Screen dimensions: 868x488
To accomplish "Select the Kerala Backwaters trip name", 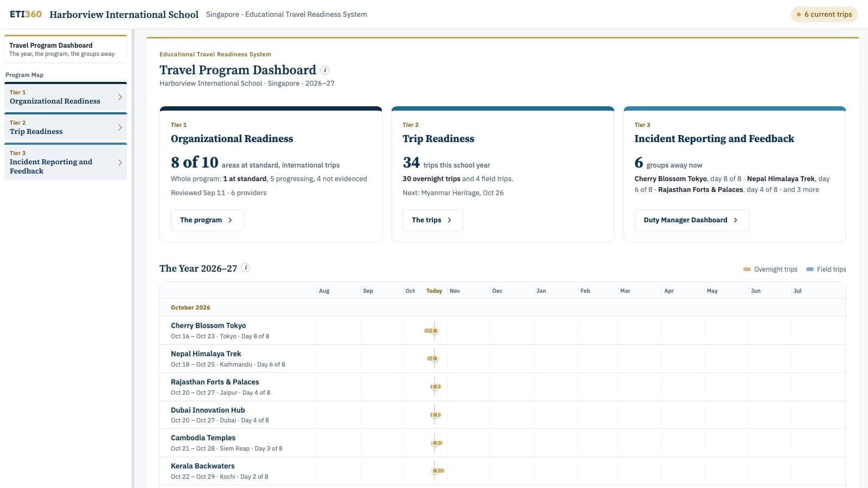I will click(x=203, y=466).
